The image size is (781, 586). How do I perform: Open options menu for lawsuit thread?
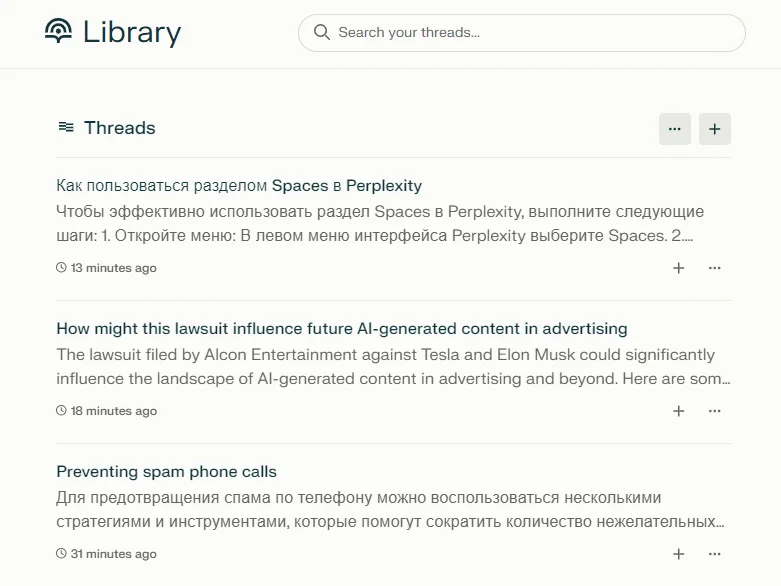pos(715,411)
